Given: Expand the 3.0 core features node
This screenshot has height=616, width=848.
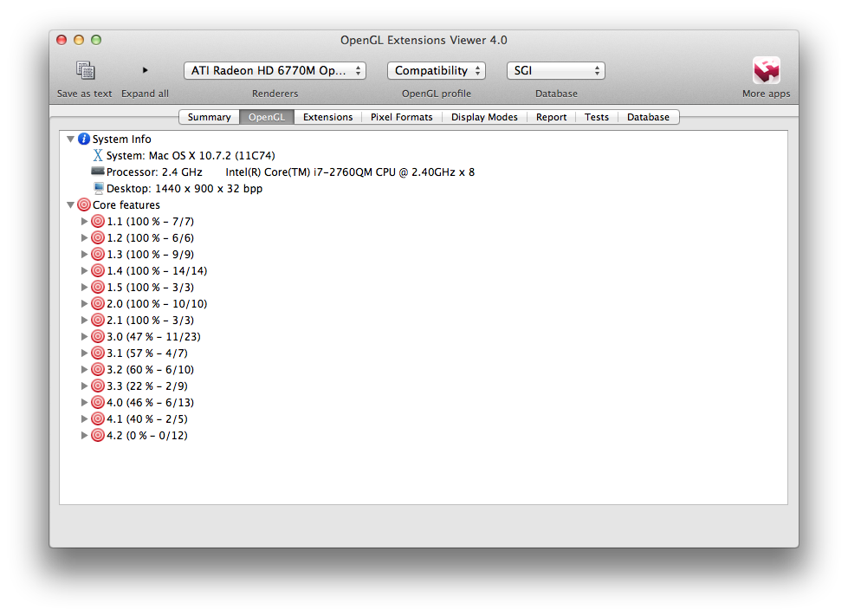Looking at the screenshot, I should (85, 337).
